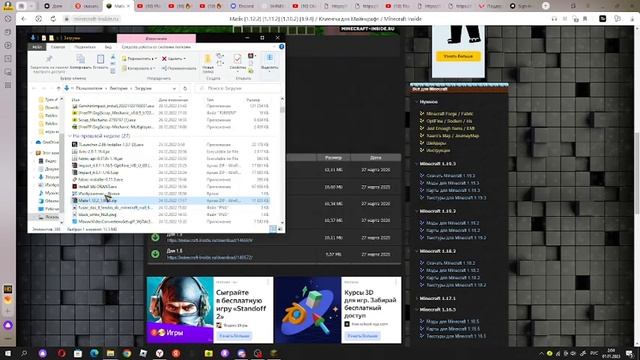Click yellow button under cartoon ad

coord(458,56)
